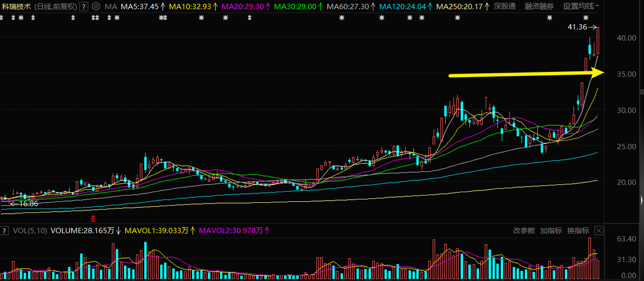The image size is (644, 281).
Task: Open the 设置均线 dropdown
Action: tap(581, 6)
